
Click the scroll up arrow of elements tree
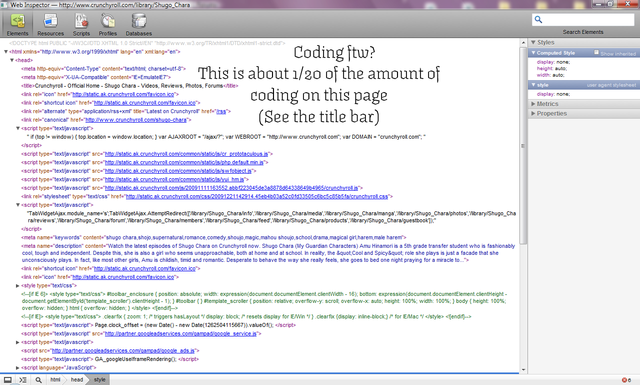click(x=523, y=43)
